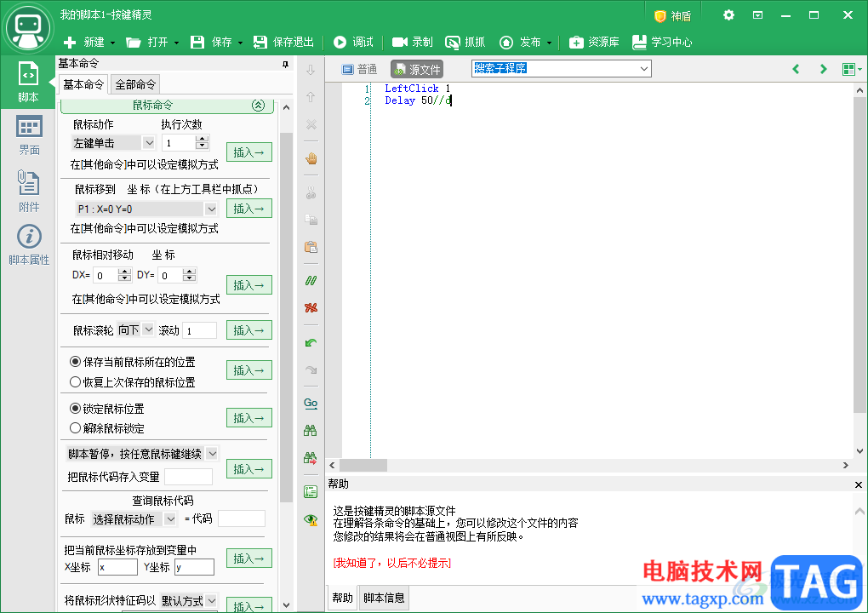Select the hand tool icon
The height and width of the screenshot is (613, 868).
311,159
